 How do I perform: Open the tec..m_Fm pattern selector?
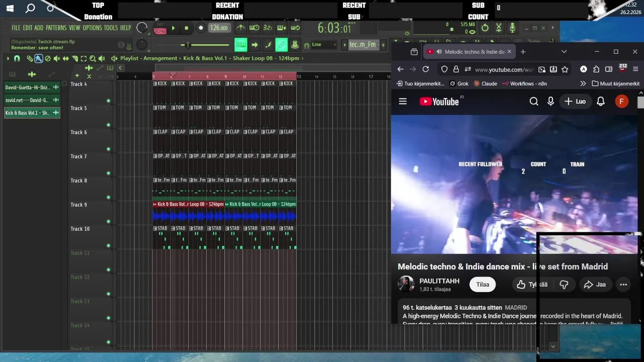[363, 45]
